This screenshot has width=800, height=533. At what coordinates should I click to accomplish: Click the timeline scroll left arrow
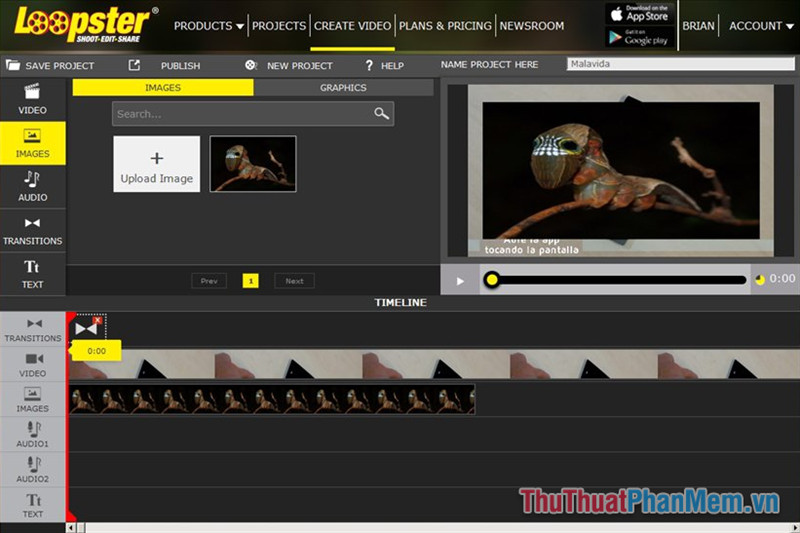pyautogui.click(x=71, y=527)
